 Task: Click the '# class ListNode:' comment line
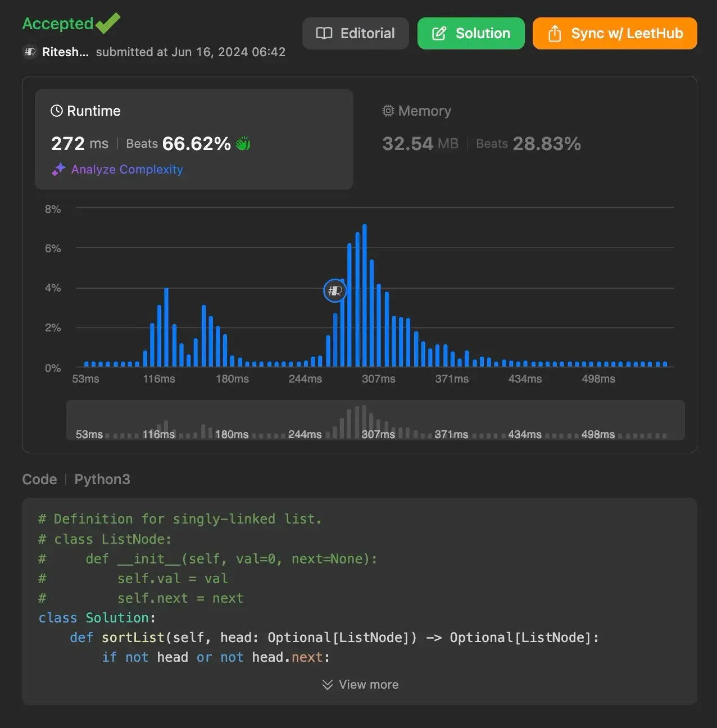[x=105, y=539]
